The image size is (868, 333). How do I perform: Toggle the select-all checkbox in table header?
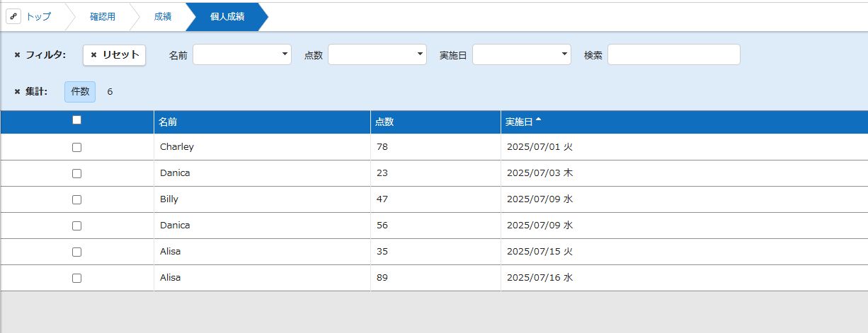click(77, 120)
